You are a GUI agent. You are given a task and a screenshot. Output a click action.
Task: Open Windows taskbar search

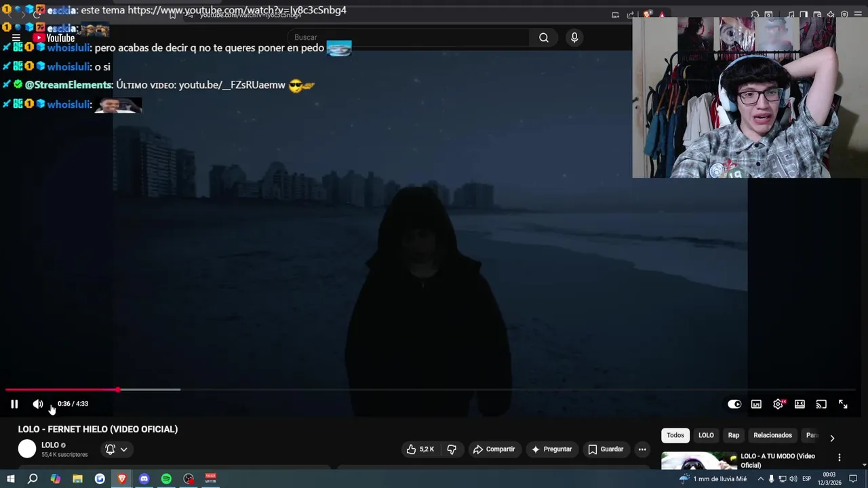33,479
